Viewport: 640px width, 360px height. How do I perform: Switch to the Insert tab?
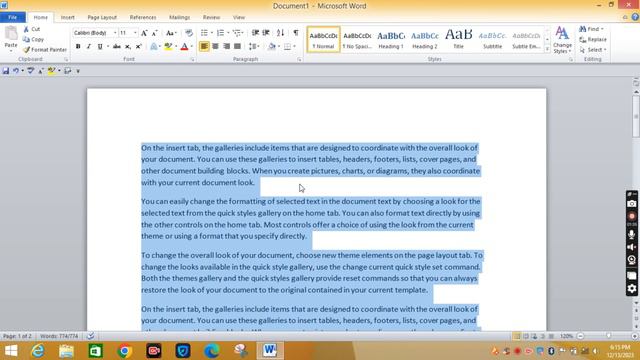point(67,17)
